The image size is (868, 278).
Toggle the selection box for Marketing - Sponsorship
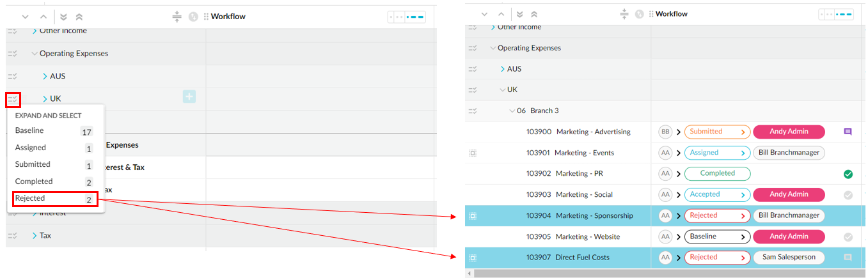[x=473, y=216]
